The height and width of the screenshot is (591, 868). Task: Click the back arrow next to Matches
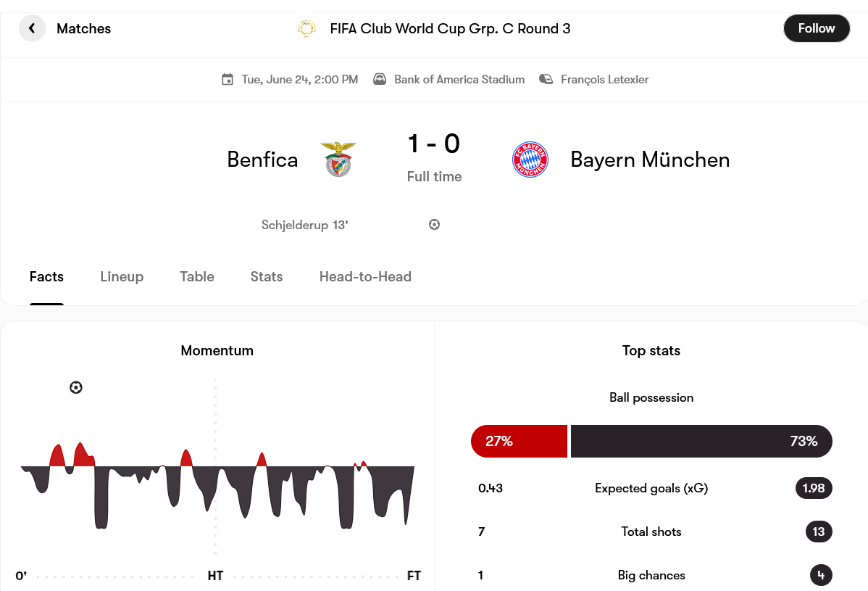[x=32, y=28]
